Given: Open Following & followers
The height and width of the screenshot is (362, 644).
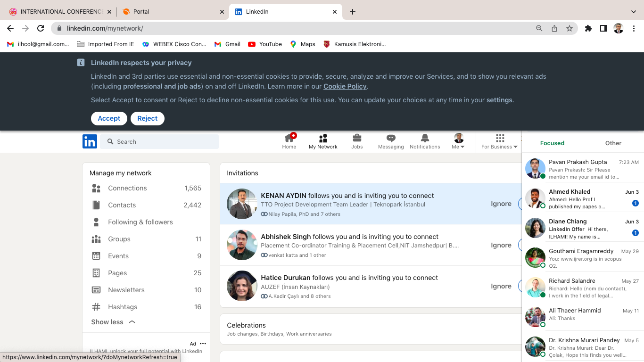Looking at the screenshot, I should pyautogui.click(x=146, y=222).
